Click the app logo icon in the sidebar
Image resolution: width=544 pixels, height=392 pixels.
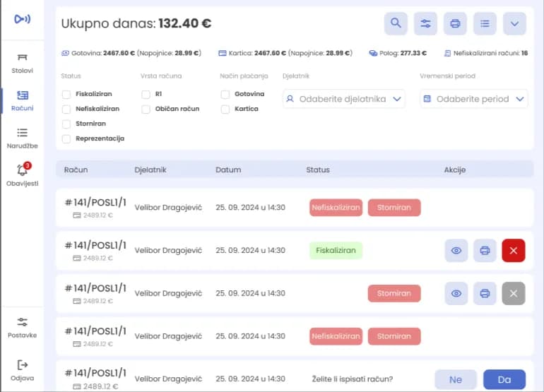click(22, 19)
